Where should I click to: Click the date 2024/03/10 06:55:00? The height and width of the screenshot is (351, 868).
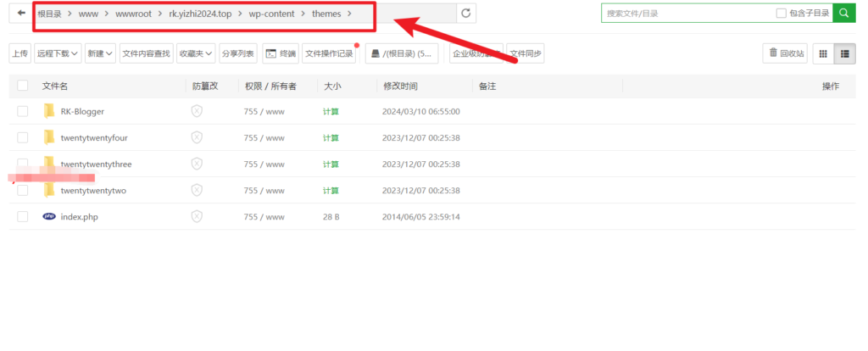click(x=420, y=111)
